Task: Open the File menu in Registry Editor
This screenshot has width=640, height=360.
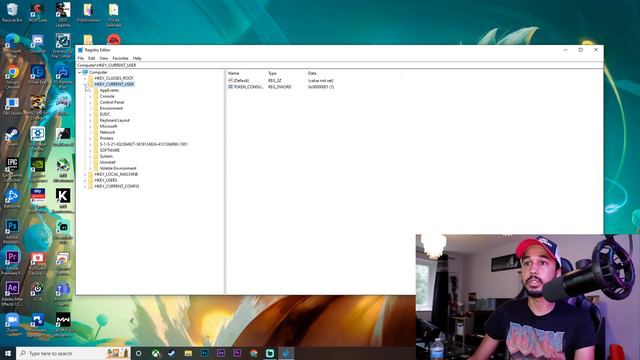Action: [80, 58]
